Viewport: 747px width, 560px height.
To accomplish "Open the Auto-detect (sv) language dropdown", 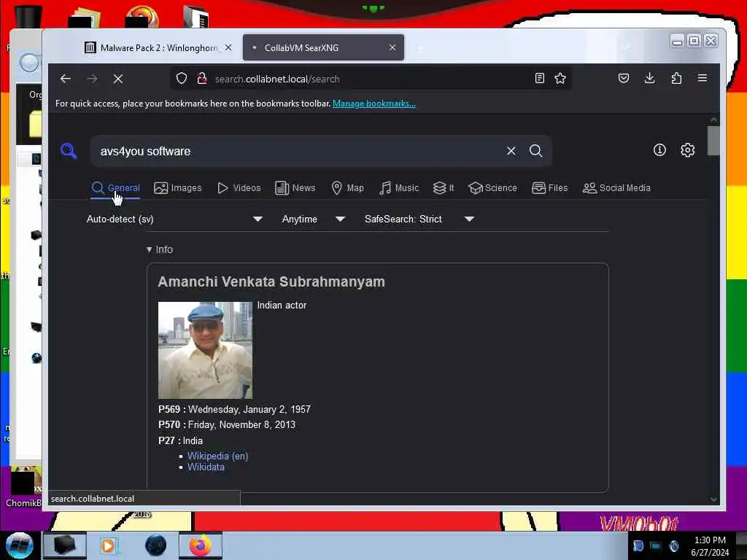I will tap(174, 219).
